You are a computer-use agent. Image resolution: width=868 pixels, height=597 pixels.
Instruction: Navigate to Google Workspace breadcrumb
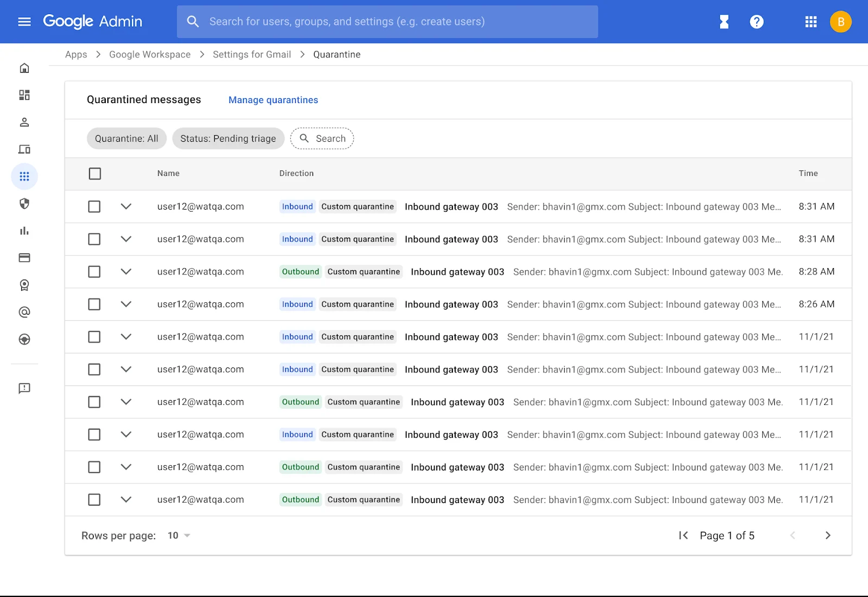pos(150,54)
